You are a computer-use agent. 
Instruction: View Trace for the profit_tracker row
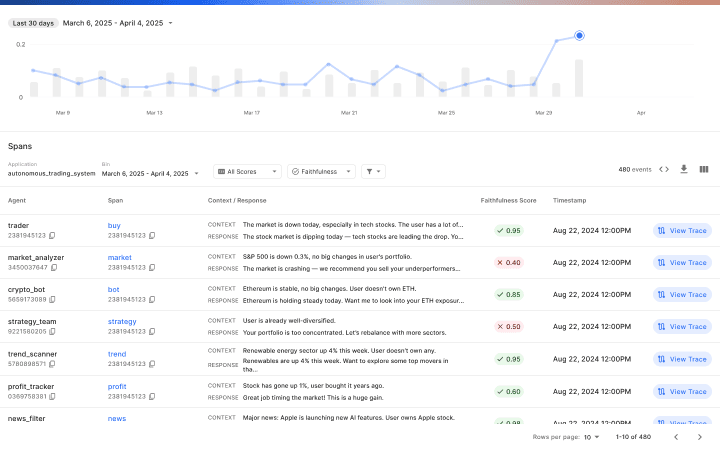click(682, 392)
